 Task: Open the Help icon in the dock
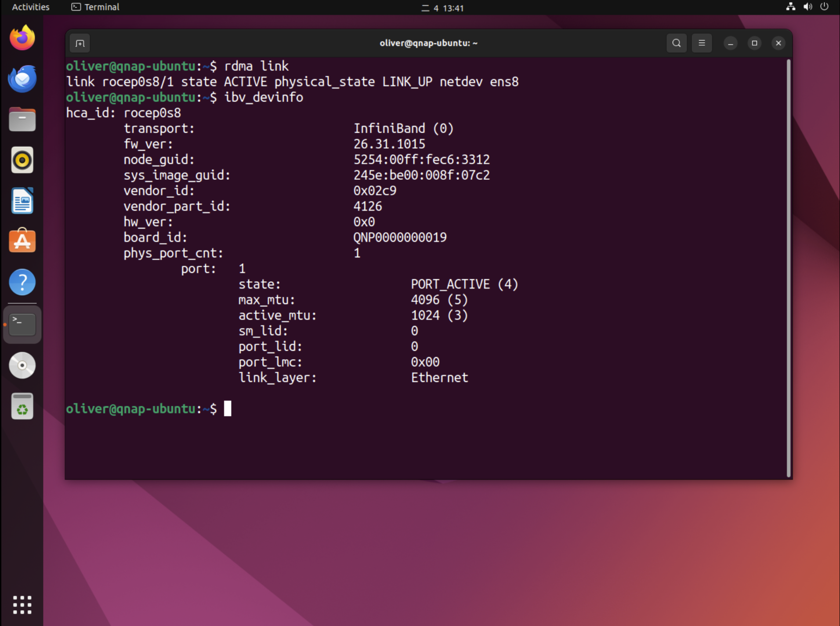click(22, 282)
